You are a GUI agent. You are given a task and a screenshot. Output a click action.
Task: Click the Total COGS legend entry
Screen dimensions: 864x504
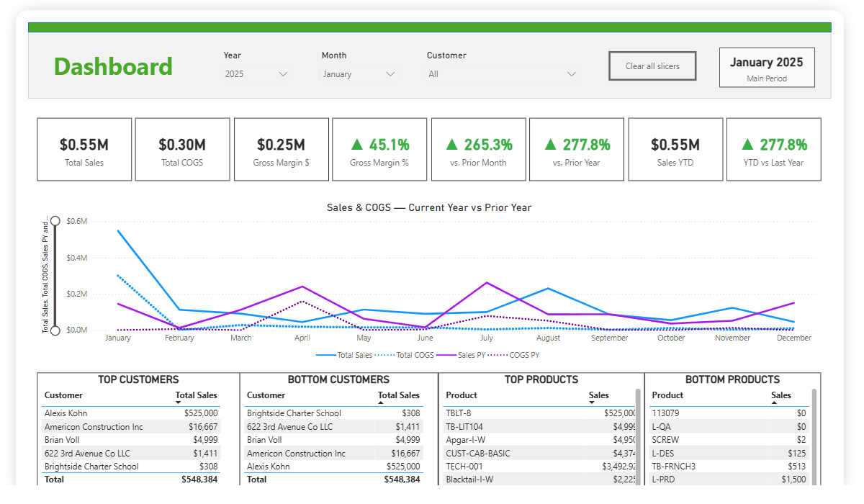coord(405,355)
